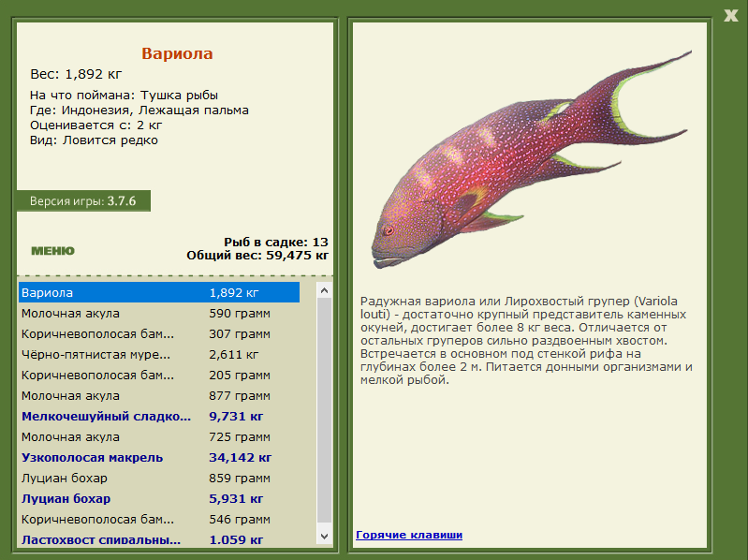Select Ластохвост спиральны... 1,059 кг row
This screenshot has width=748, height=560.
(x=159, y=539)
